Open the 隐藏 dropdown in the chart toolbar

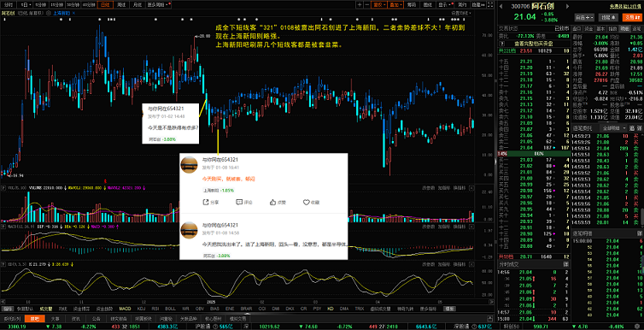click(478, 4)
